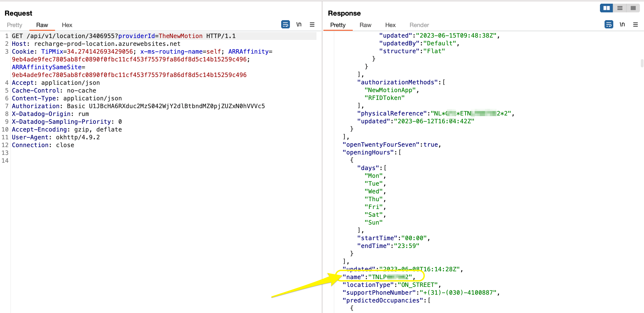This screenshot has height=313, width=644.
Task: Open Response panel hamburger options menu
Action: (635, 25)
